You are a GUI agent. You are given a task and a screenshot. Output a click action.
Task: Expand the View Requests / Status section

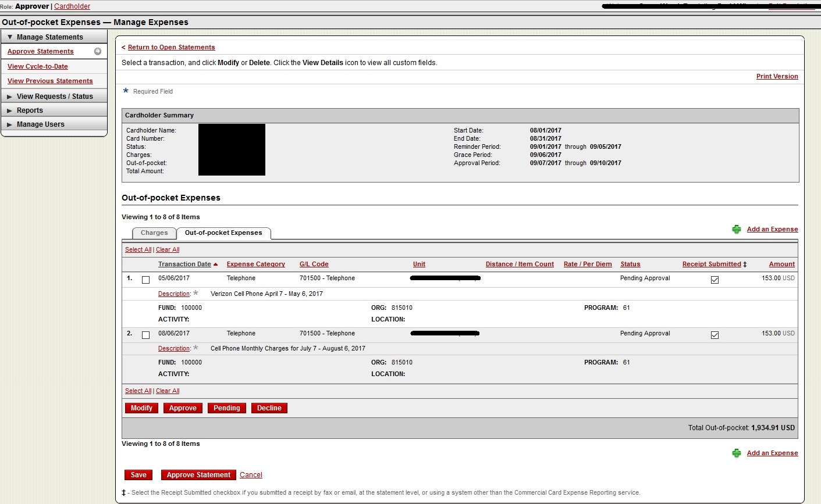click(54, 96)
